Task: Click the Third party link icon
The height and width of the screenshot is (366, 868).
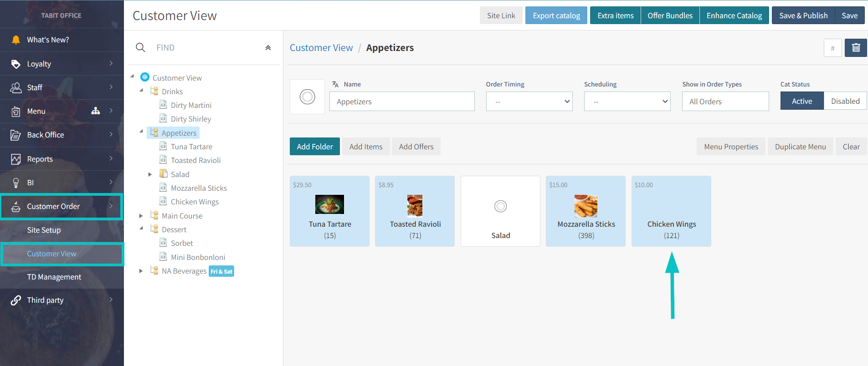Action: tap(16, 300)
